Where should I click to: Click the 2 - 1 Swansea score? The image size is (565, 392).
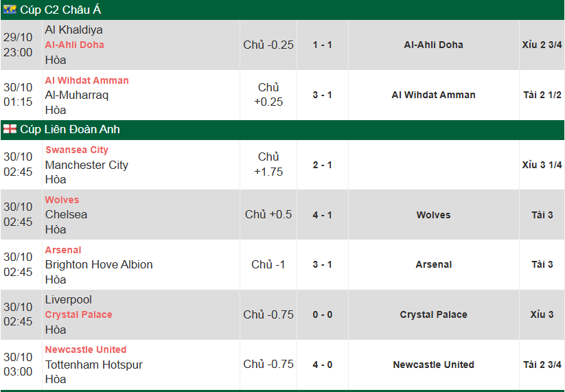pos(322,165)
